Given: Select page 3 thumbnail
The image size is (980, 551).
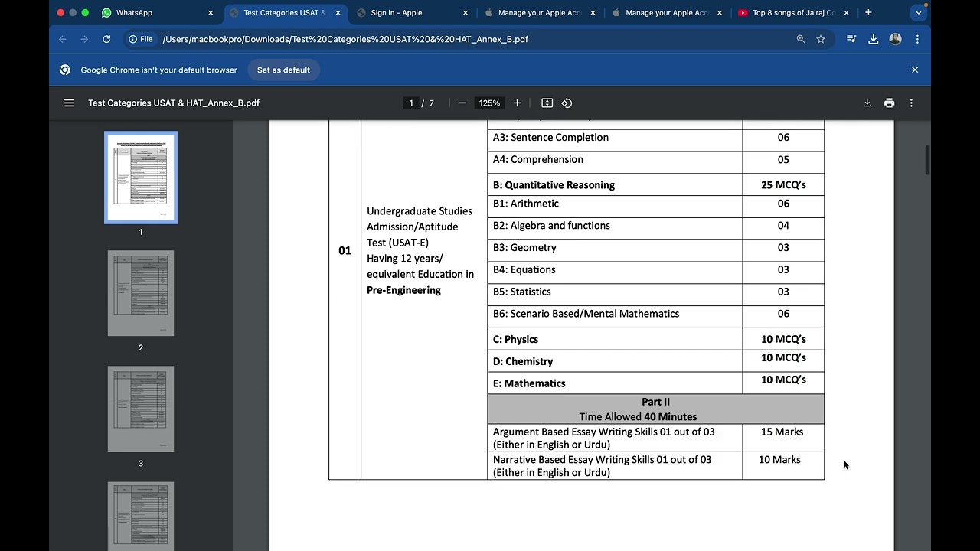Looking at the screenshot, I should pos(141,409).
